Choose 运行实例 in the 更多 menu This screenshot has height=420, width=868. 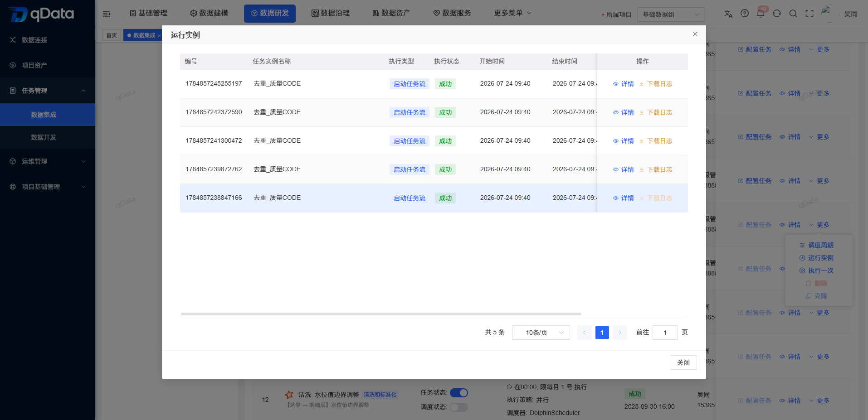click(x=817, y=258)
